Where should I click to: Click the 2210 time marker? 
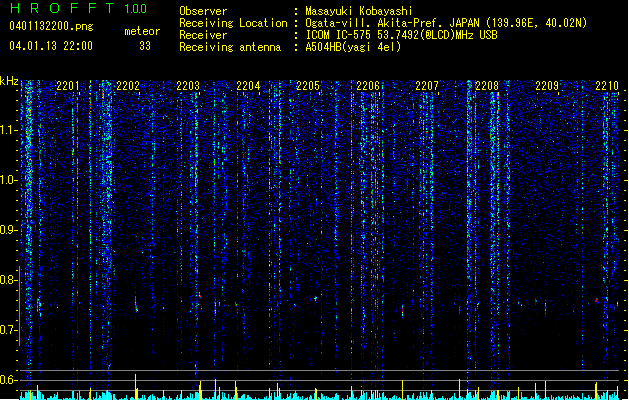[607, 85]
